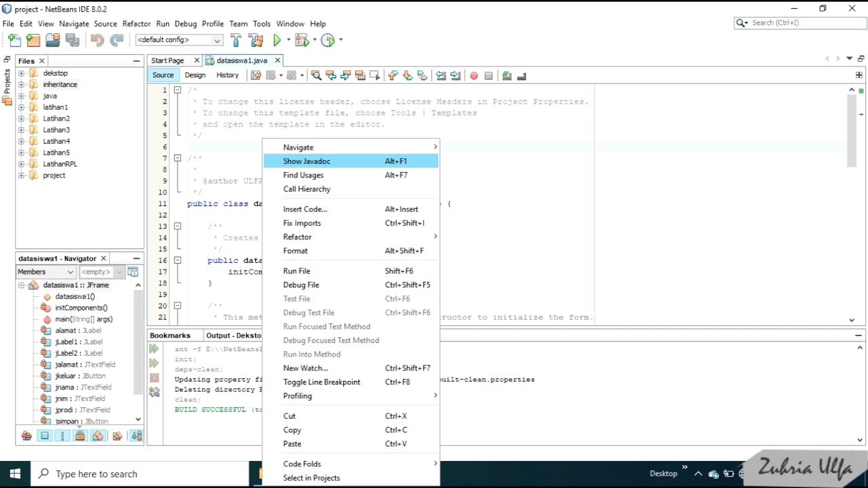The width and height of the screenshot is (868, 488).
Task: Click Navigator filter-options window icon beside <empty> combo
Action: 133,272
